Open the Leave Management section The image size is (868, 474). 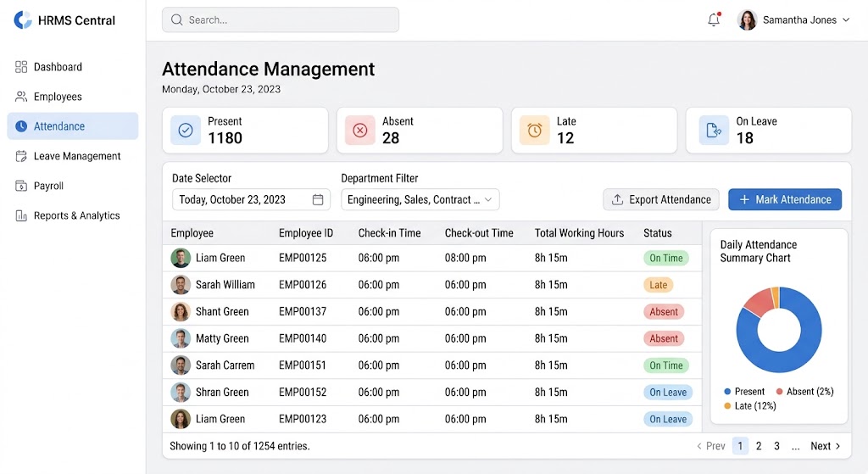(x=73, y=156)
